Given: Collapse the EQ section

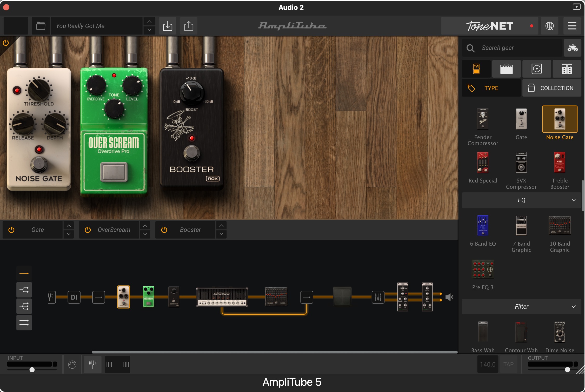Looking at the screenshot, I should coord(522,200).
